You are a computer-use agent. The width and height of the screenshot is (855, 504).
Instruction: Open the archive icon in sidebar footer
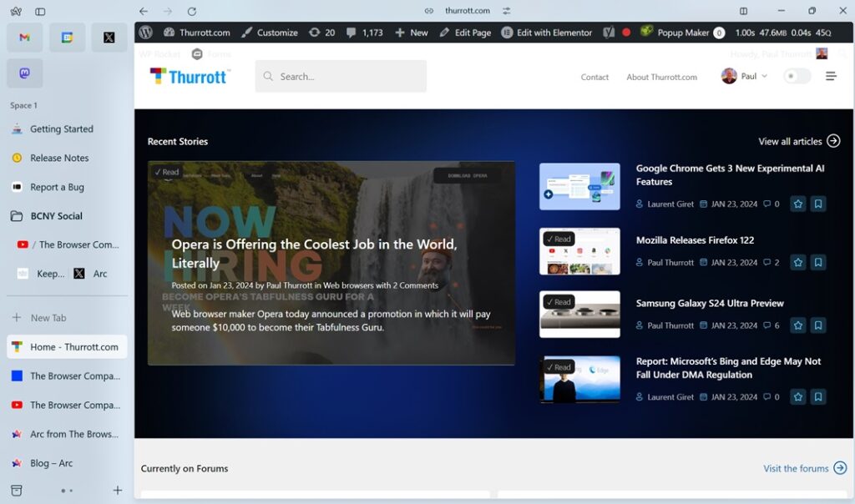click(x=17, y=491)
